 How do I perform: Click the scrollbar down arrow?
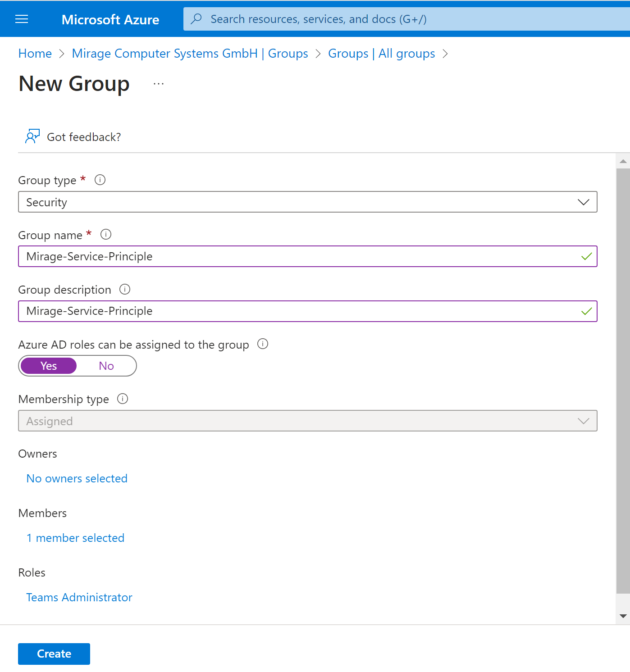[623, 616]
